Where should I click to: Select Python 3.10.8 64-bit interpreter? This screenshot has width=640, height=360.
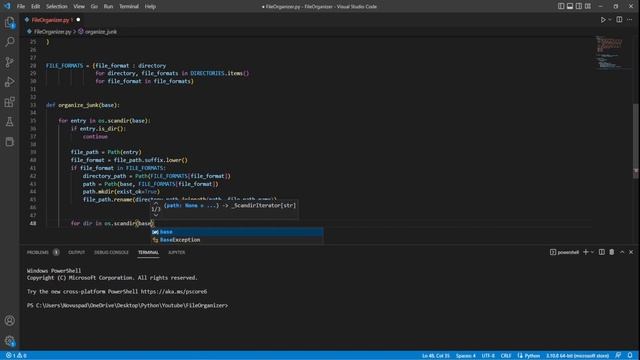click(x=577, y=356)
